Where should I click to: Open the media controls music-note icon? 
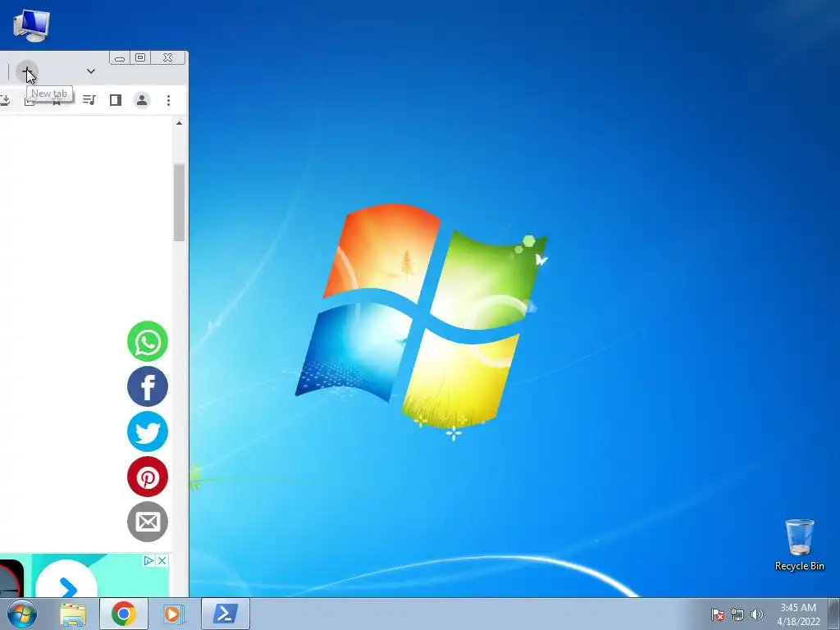pos(89,100)
